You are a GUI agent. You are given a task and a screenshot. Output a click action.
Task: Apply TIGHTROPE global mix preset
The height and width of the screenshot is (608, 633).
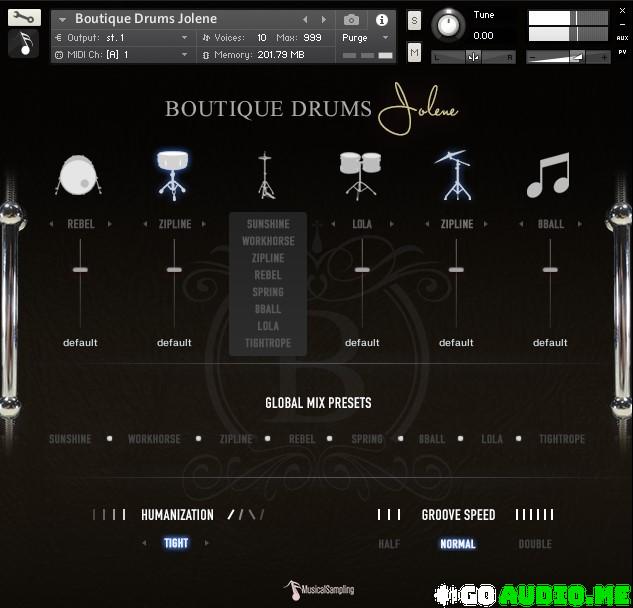click(x=562, y=439)
